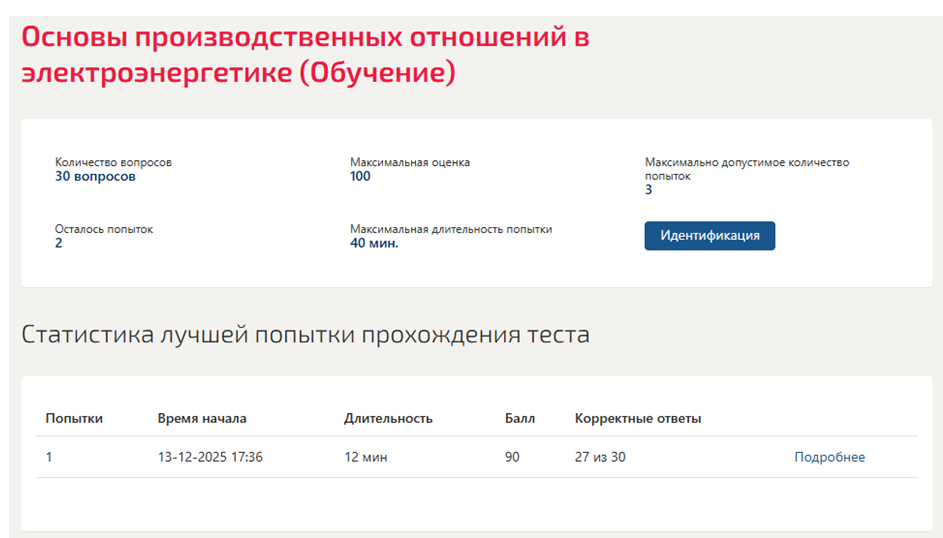Image resolution: width=943 pixels, height=538 pixels.
Task: Click the Максимальная оценка value 100
Action: click(360, 177)
